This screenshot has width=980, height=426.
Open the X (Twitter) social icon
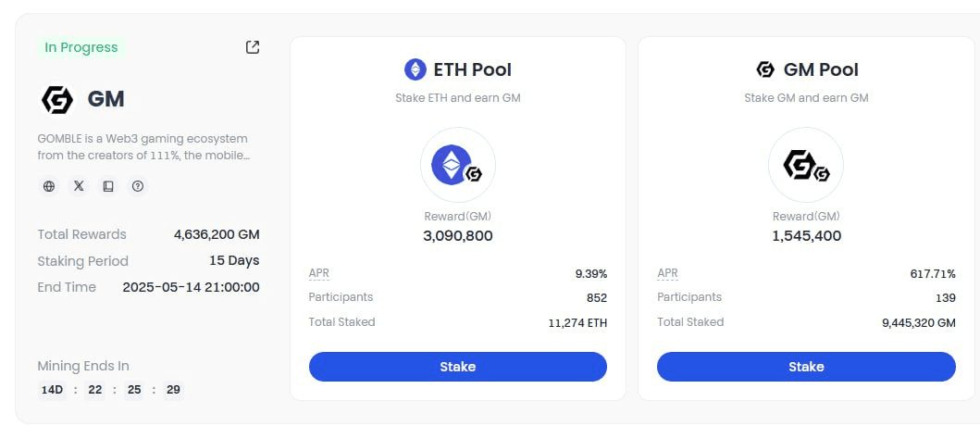[79, 186]
